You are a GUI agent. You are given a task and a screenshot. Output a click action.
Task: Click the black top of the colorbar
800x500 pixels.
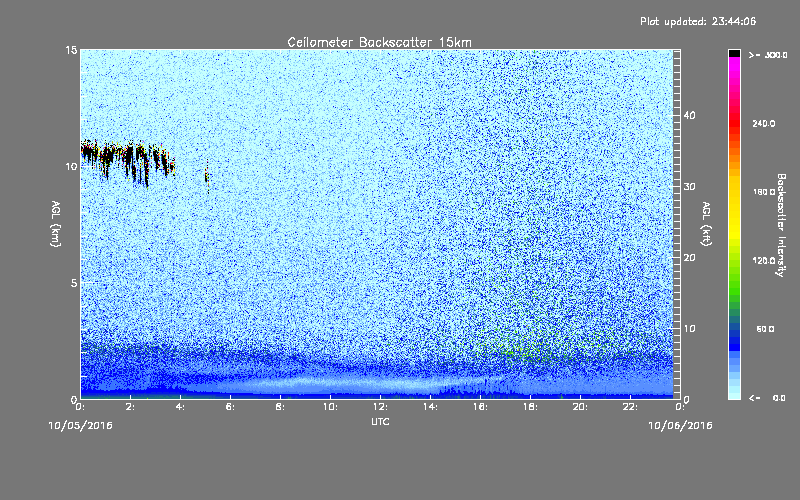coord(734,53)
